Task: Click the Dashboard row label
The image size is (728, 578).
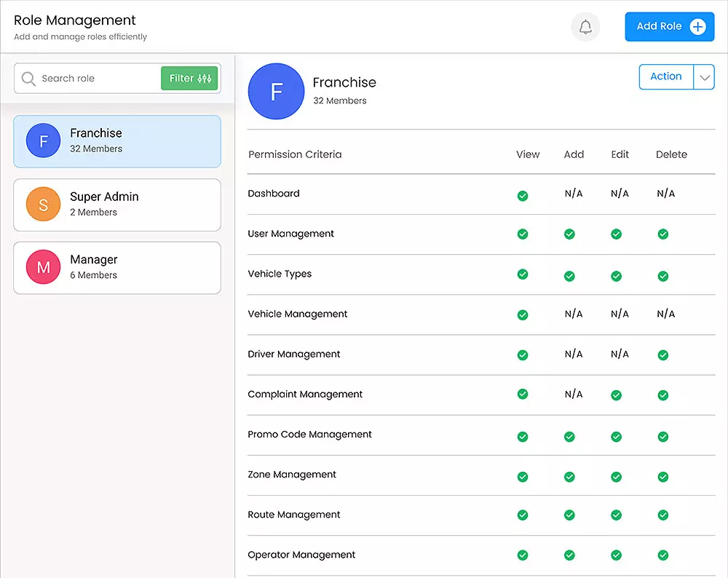Action: 274,193
